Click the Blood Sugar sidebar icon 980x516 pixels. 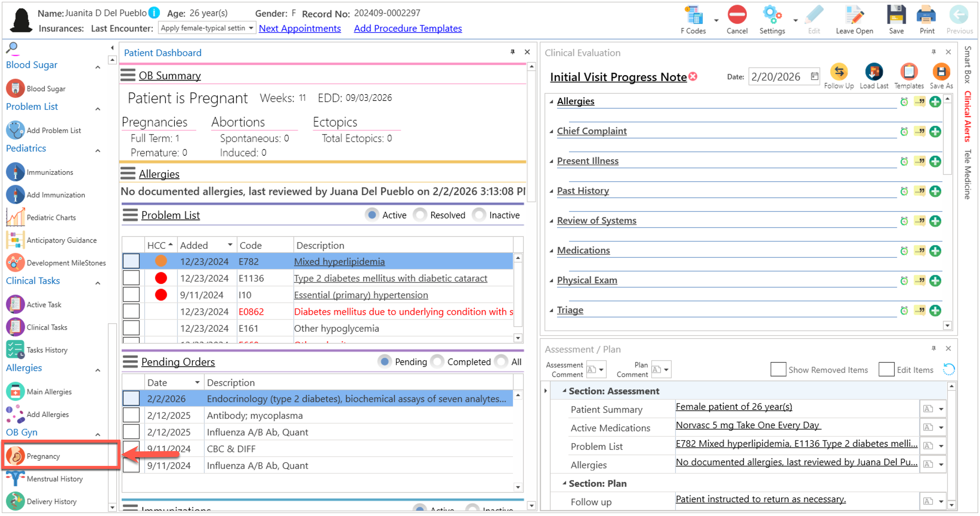coord(15,88)
